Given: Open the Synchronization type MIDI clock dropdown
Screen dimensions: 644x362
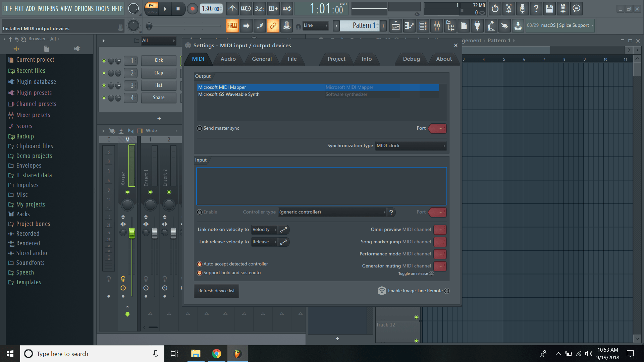Looking at the screenshot, I should [411, 145].
